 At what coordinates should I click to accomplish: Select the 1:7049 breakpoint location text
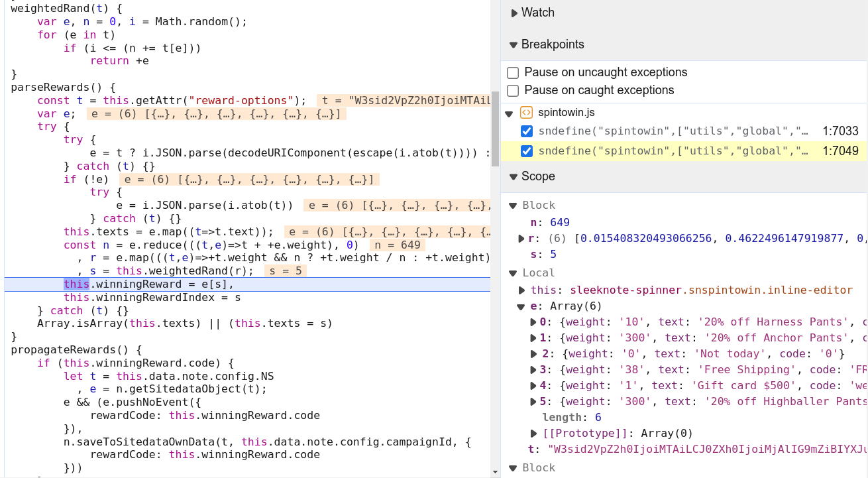pos(840,151)
